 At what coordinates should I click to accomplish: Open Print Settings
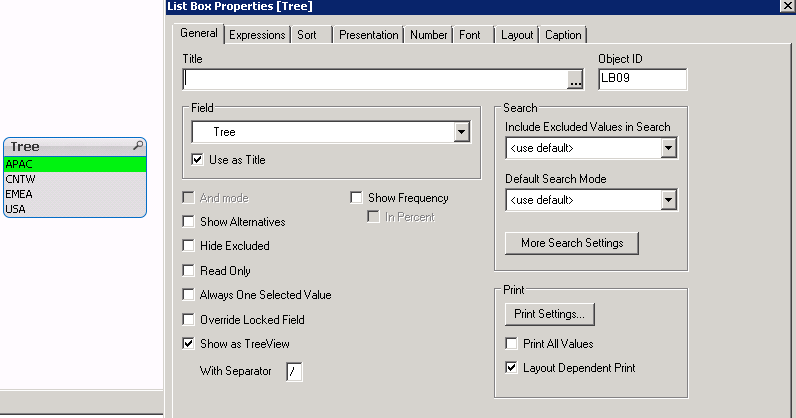[x=550, y=314]
